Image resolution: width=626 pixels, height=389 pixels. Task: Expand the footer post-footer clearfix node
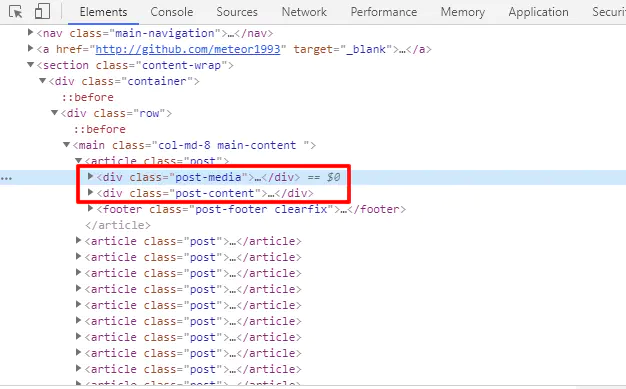tap(90, 208)
